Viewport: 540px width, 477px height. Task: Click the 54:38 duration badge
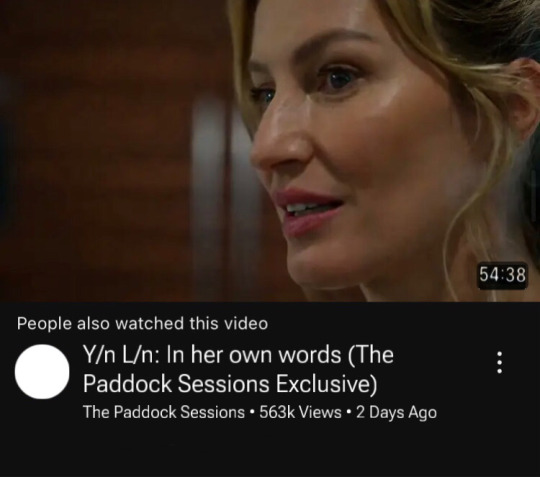point(503,275)
